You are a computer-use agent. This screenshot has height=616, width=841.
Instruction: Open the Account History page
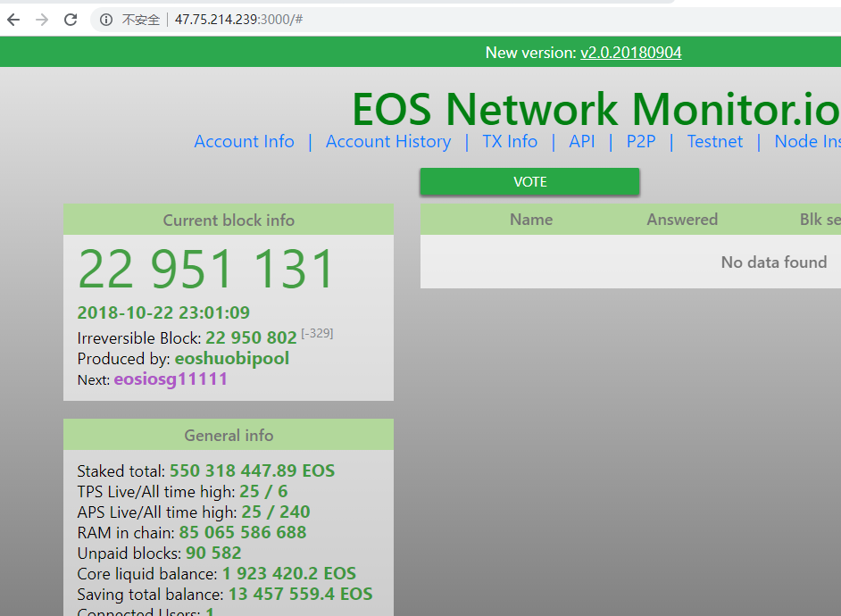(x=388, y=142)
